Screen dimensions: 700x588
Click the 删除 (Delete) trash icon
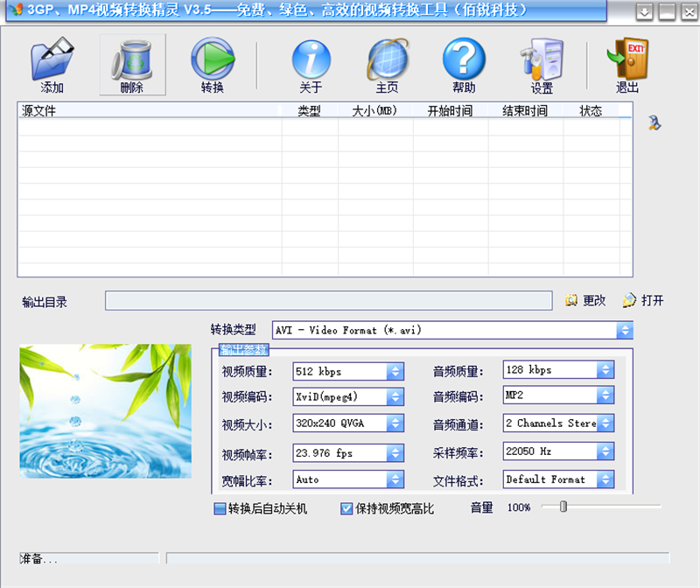click(132, 64)
